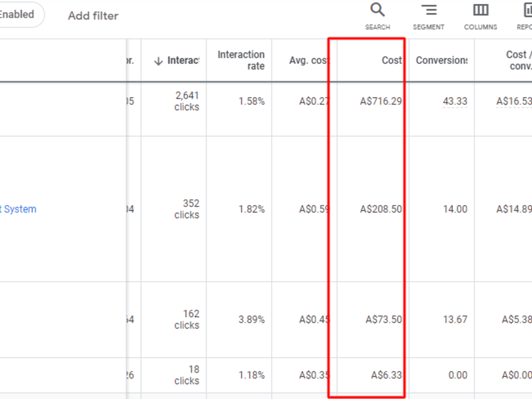Click the 18 clicks cell
Viewport: 532px width, 399px height.
(187, 375)
